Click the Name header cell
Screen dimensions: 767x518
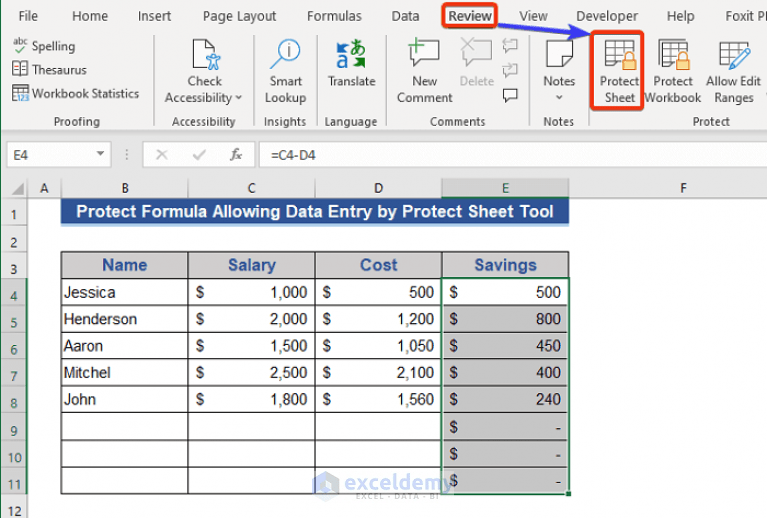pos(125,265)
